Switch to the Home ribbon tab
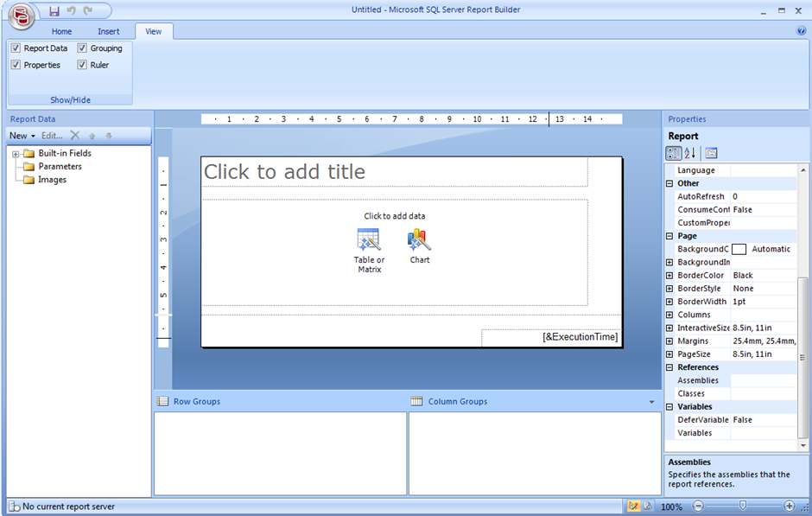Image resolution: width=812 pixels, height=516 pixels. click(x=61, y=30)
